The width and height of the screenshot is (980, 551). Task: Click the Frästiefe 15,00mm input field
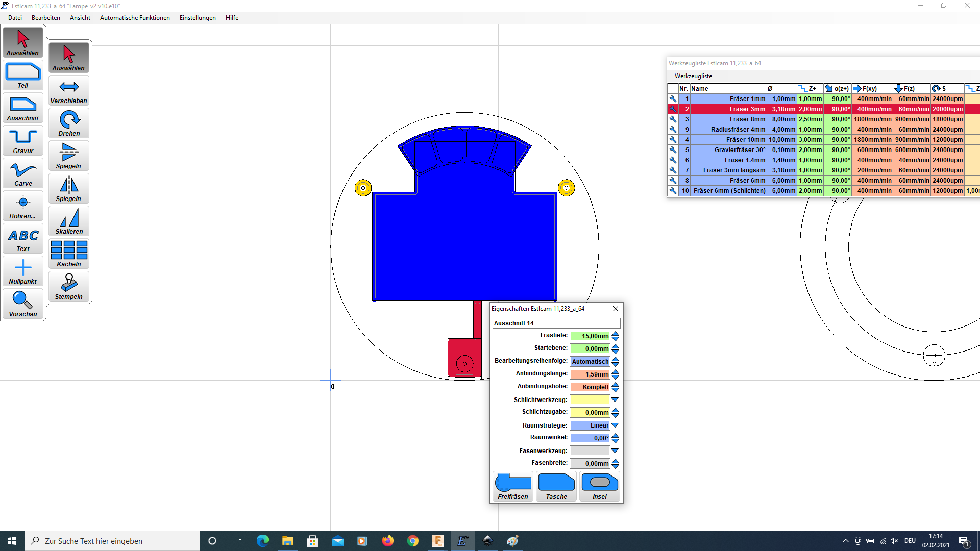click(x=590, y=336)
